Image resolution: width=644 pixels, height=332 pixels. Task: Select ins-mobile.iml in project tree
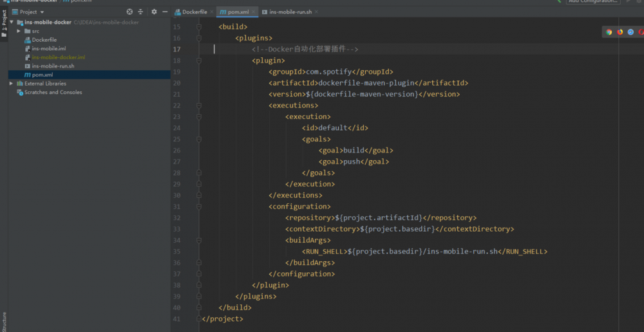[x=48, y=48]
